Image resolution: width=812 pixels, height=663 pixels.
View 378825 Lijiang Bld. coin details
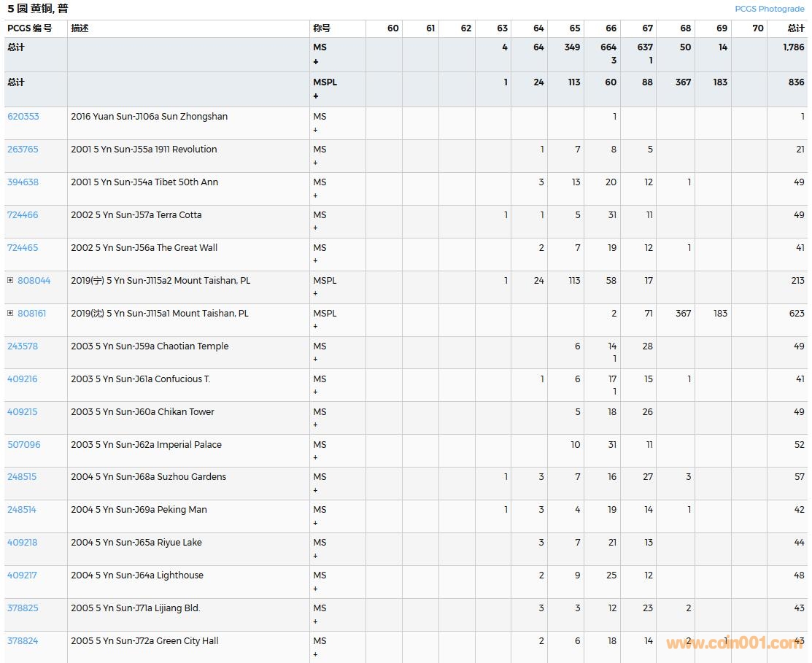tap(23, 608)
